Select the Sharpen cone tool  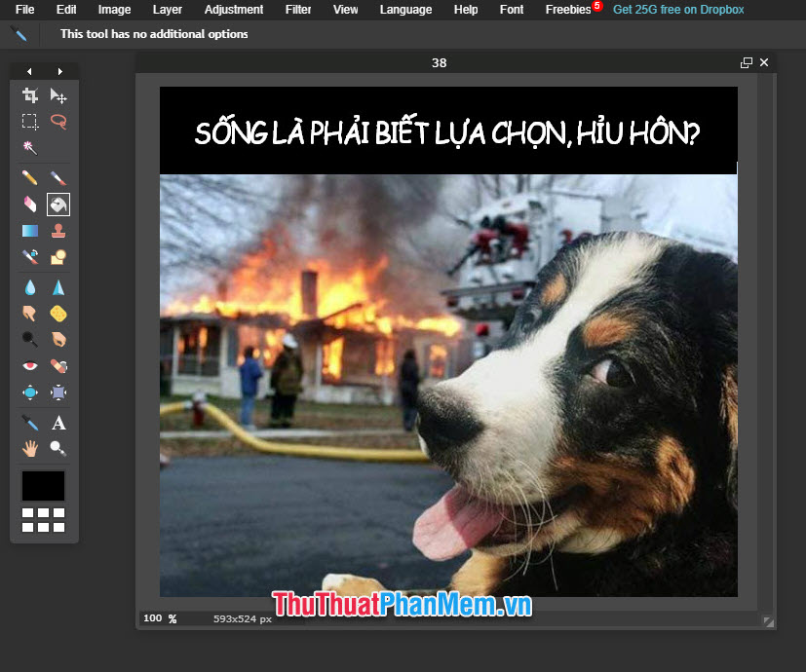(58, 287)
